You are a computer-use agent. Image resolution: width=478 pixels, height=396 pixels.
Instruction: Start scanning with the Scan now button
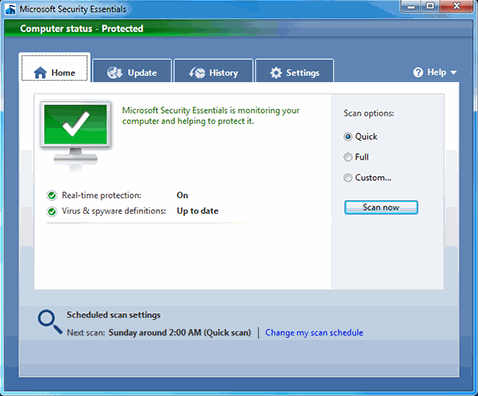click(x=381, y=207)
